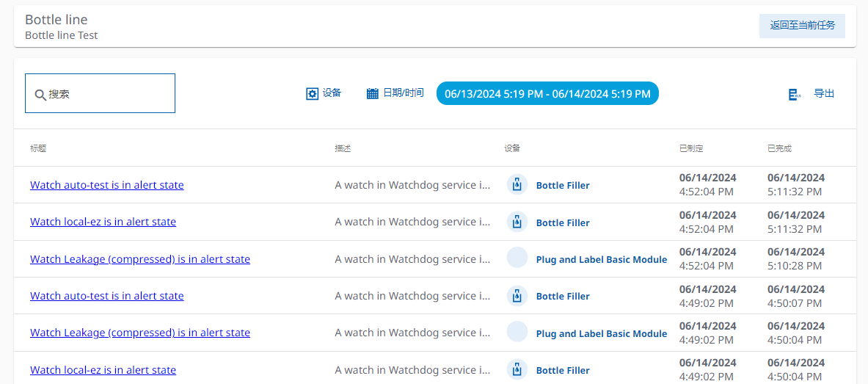Open first Watch auto-test alert link

[107, 185]
